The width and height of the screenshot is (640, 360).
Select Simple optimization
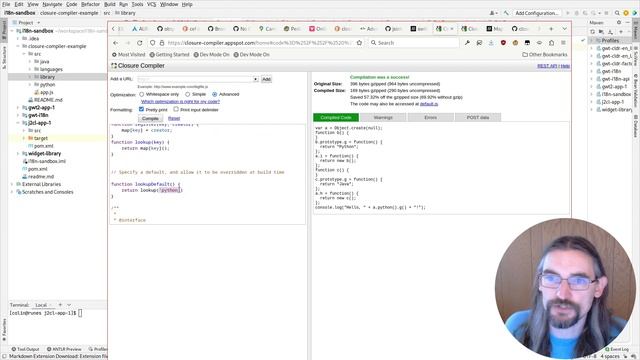[x=187, y=94]
